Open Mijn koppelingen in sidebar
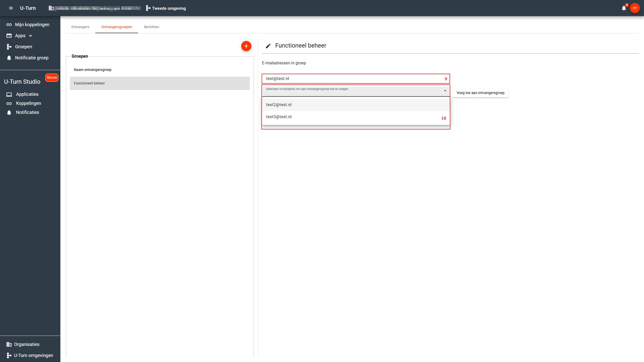The image size is (644, 362). 32,25
